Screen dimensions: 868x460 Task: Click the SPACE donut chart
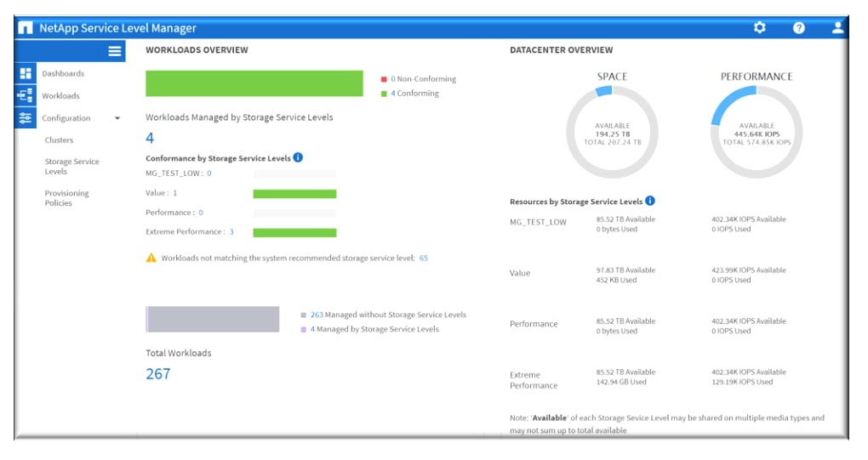[x=611, y=131]
